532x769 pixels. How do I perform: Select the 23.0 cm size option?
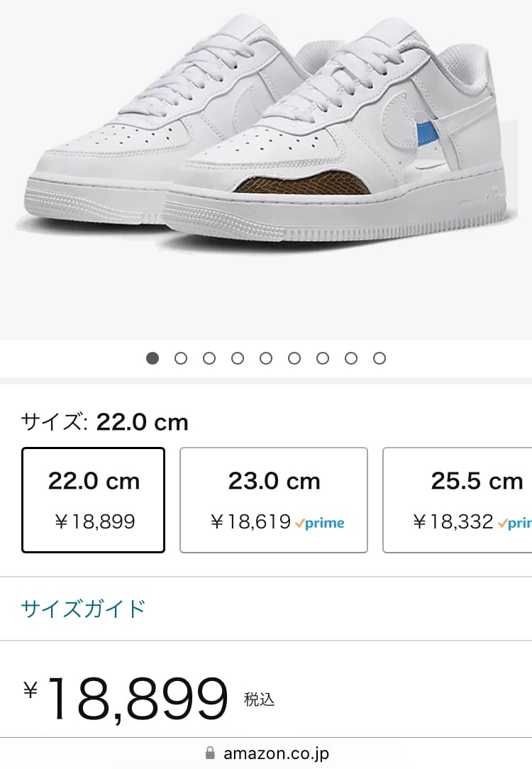[274, 500]
